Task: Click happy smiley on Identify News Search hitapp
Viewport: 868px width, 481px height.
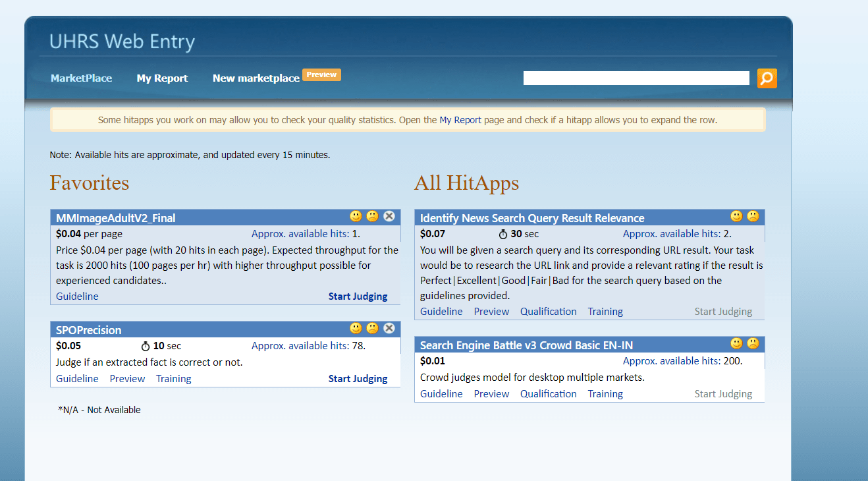Action: point(736,216)
